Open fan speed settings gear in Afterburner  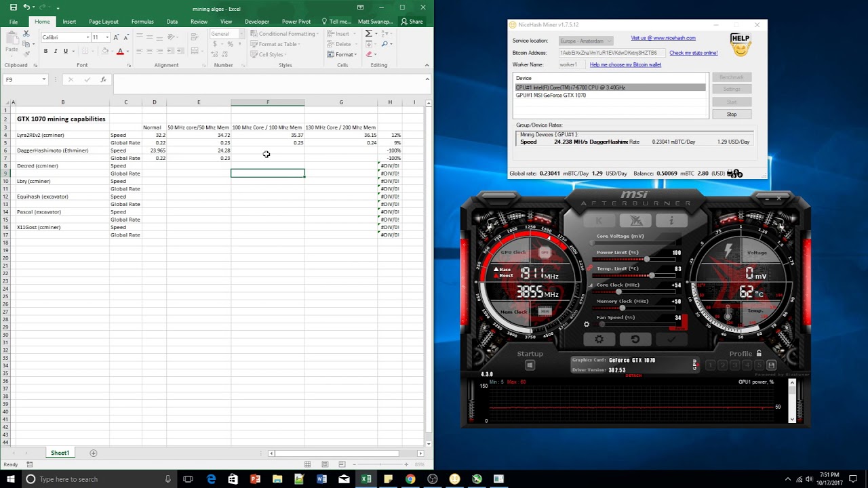coord(587,324)
